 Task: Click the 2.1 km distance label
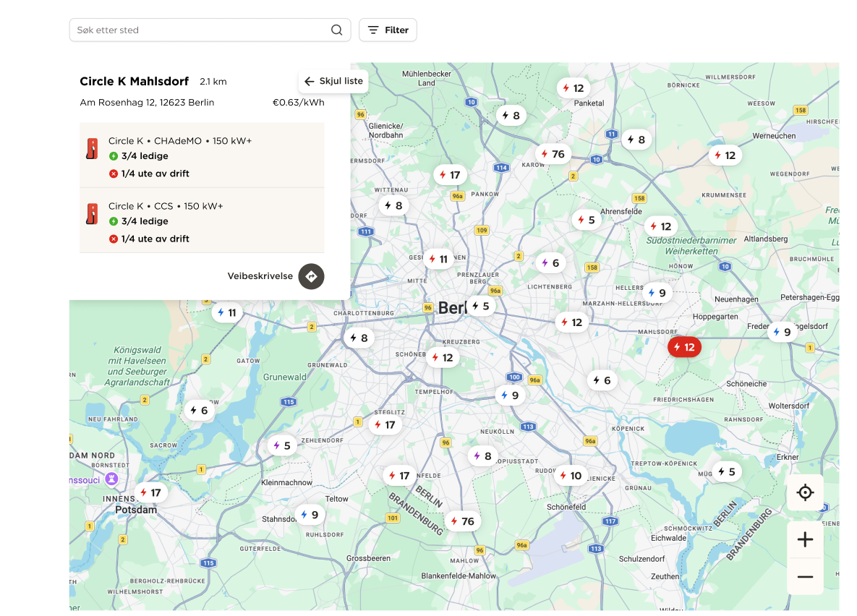point(213,82)
